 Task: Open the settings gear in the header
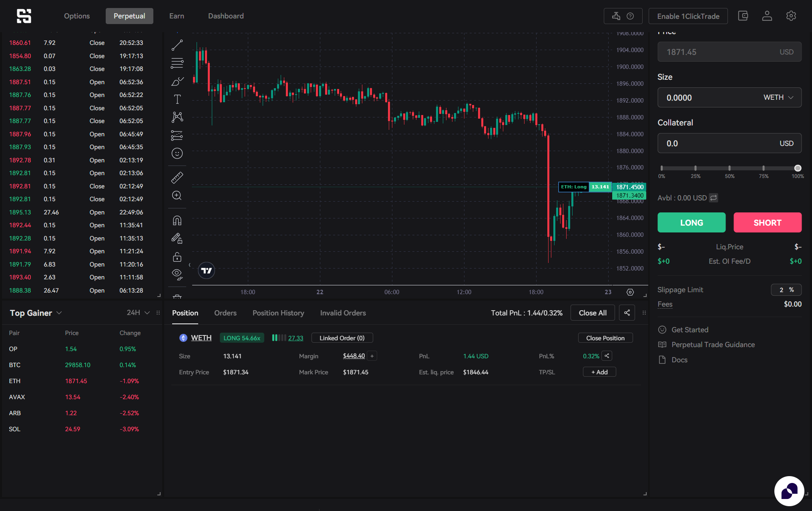pos(791,16)
